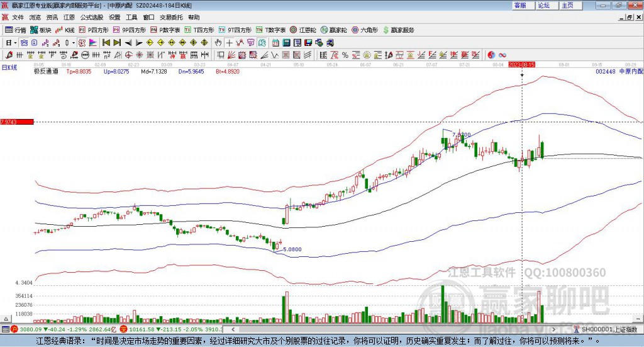Open the T数字表 tool

point(270,30)
